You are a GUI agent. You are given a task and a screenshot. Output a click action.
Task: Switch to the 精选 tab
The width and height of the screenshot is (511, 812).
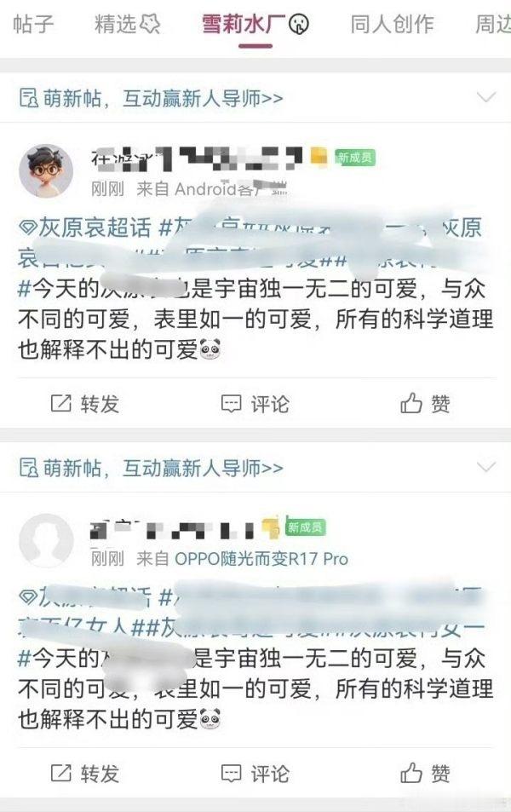click(x=128, y=24)
